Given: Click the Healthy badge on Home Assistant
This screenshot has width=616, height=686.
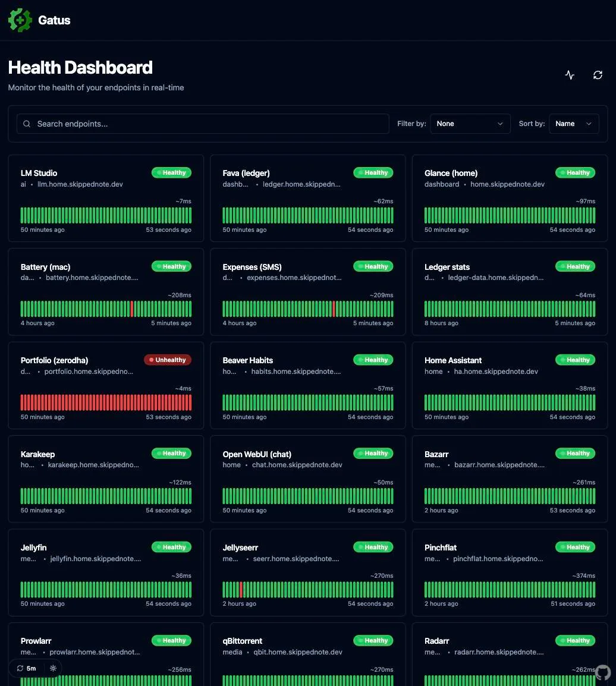Looking at the screenshot, I should 576,360.
